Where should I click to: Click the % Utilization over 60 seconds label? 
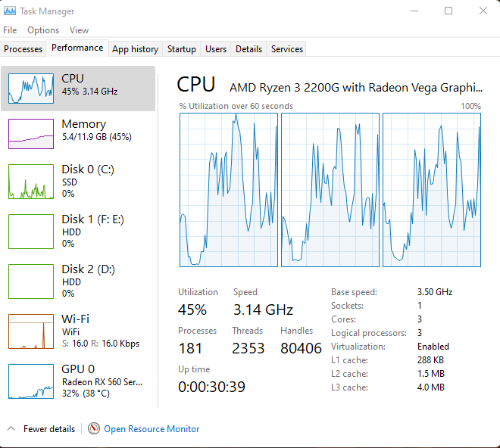(236, 106)
